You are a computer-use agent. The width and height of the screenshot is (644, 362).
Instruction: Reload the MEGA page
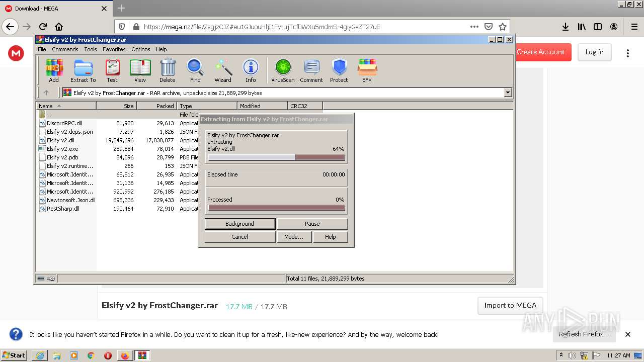[x=43, y=27]
